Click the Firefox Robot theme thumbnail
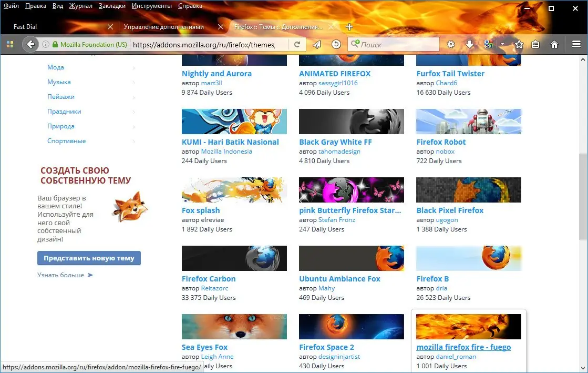588x373 pixels. coord(469,122)
